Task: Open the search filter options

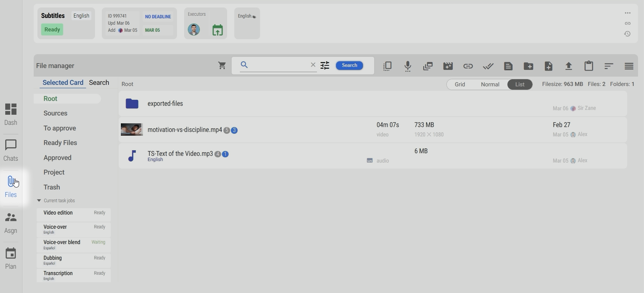Action: click(x=325, y=65)
